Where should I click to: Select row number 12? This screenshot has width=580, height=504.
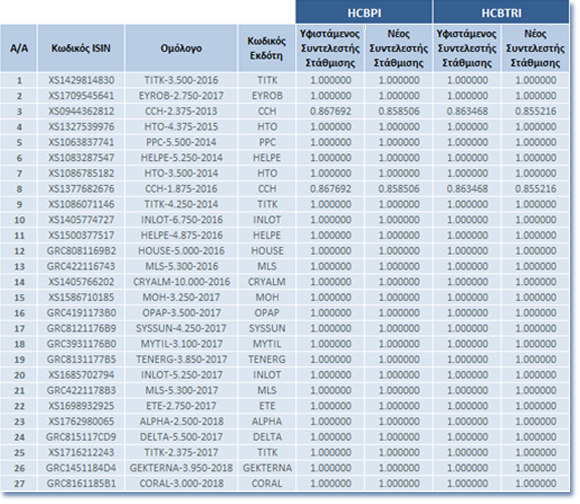coord(19,251)
